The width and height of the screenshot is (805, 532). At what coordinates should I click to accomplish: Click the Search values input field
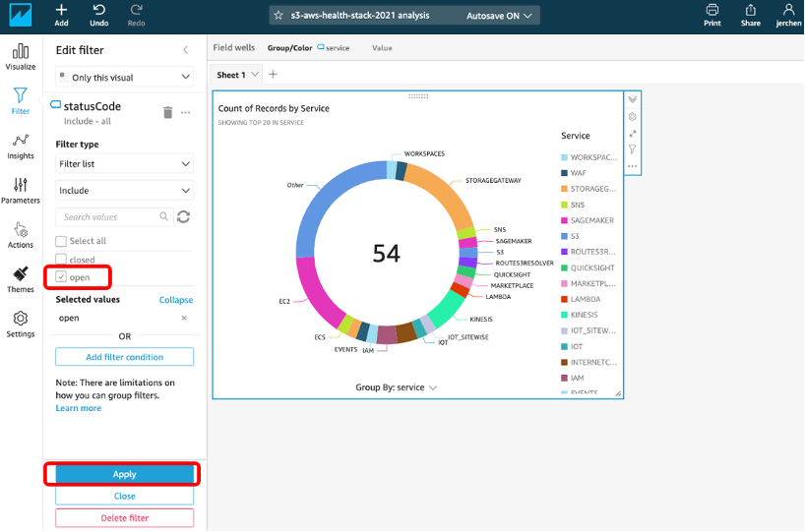[x=108, y=216]
